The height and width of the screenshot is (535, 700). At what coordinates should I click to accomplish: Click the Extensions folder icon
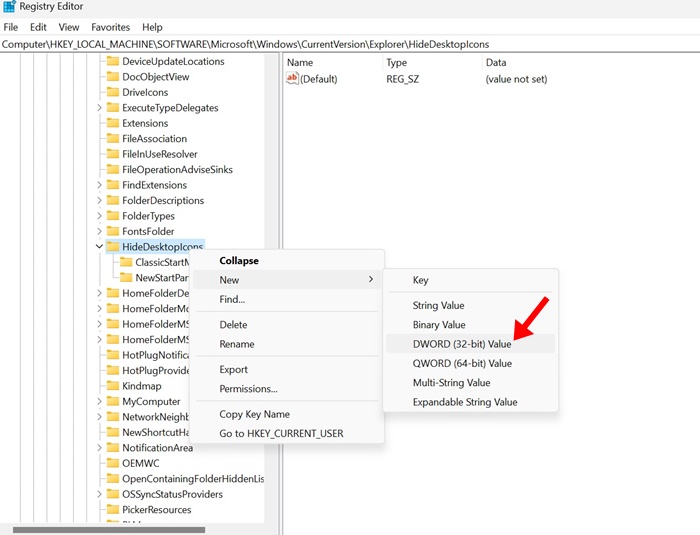(113, 123)
